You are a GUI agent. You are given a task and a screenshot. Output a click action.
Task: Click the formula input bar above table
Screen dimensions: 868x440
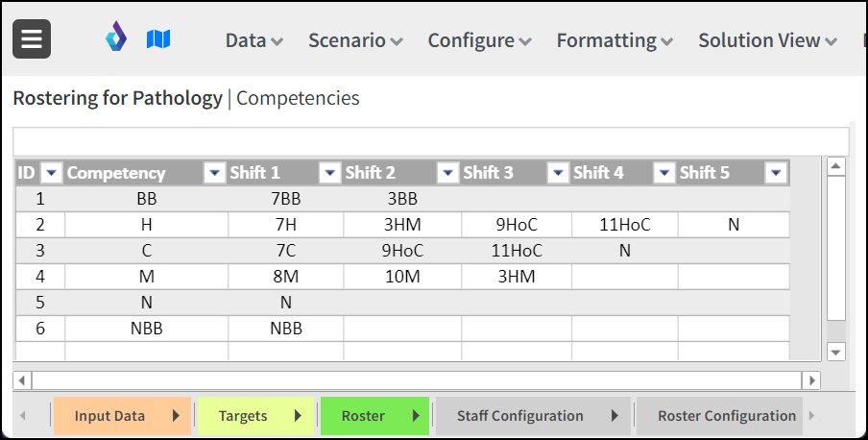coord(431,142)
